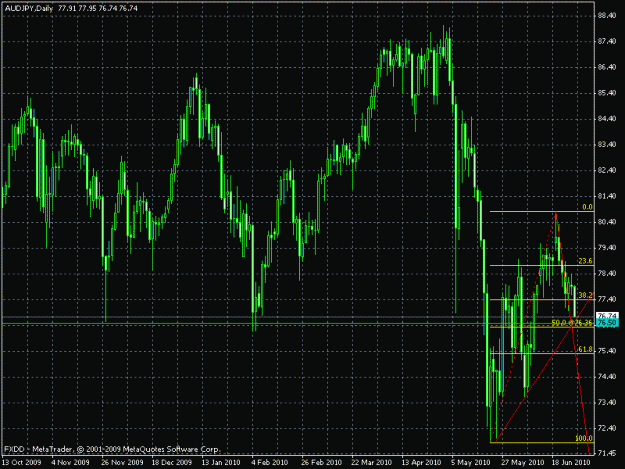This screenshot has height=469, width=625.
Task: Click the AUDJPY,Daily chart title text
Action: [x=29, y=8]
